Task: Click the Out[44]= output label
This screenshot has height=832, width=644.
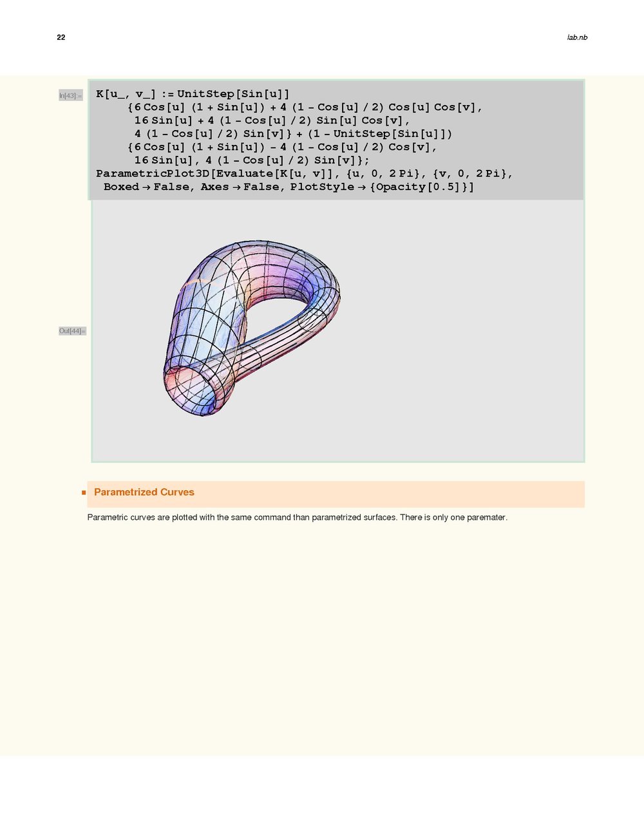Action: coord(72,331)
